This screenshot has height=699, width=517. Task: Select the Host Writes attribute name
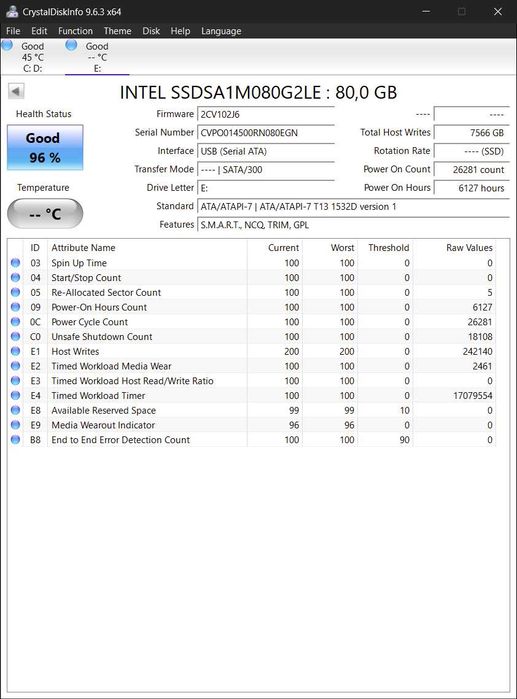coord(75,351)
